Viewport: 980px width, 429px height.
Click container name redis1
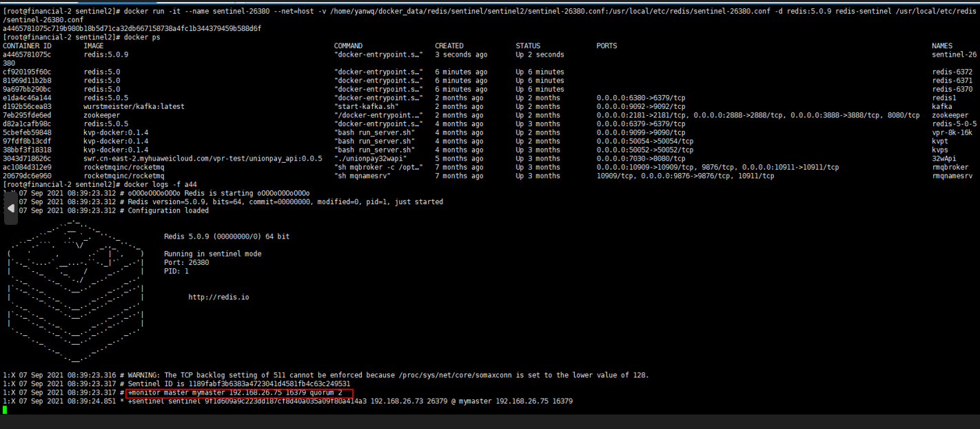click(944, 98)
